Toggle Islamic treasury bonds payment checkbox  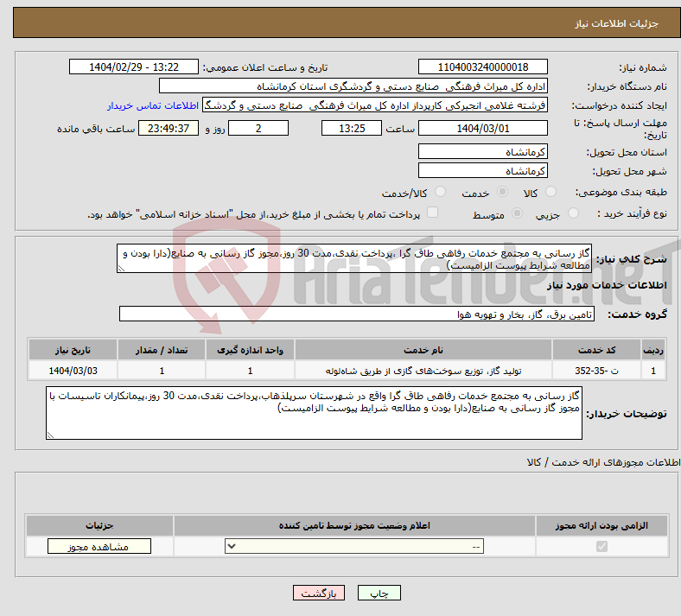click(433, 213)
